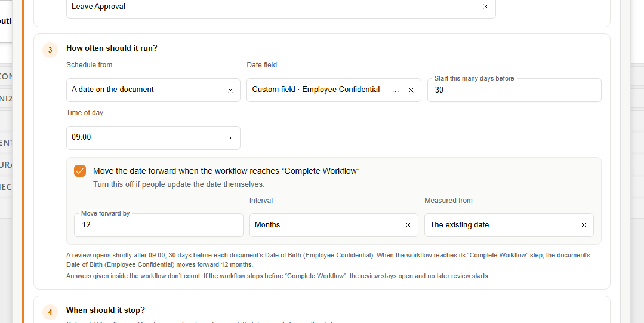Screen dimensions: 644x323
Task: Clear the Custom field date selection
Action: (411, 90)
